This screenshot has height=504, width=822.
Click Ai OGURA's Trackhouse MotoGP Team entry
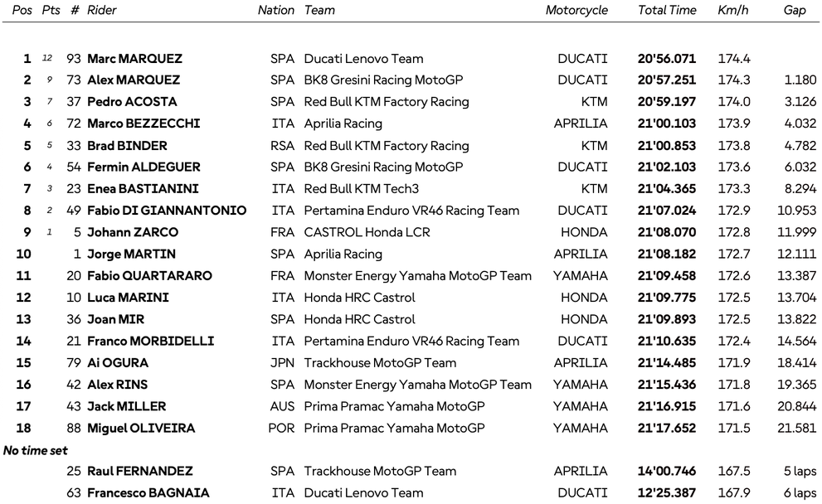point(380,362)
